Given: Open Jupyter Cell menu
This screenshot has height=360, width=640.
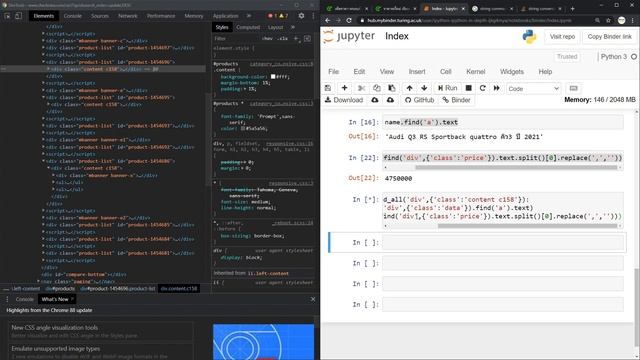Looking at the screenshot, I should [445, 72].
